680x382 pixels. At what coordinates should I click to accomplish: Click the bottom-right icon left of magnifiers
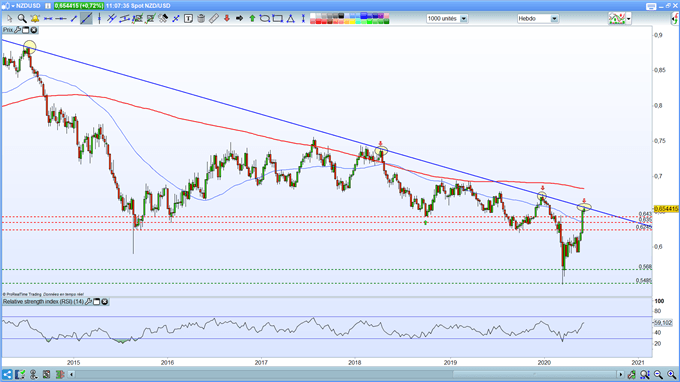[x=632, y=374]
